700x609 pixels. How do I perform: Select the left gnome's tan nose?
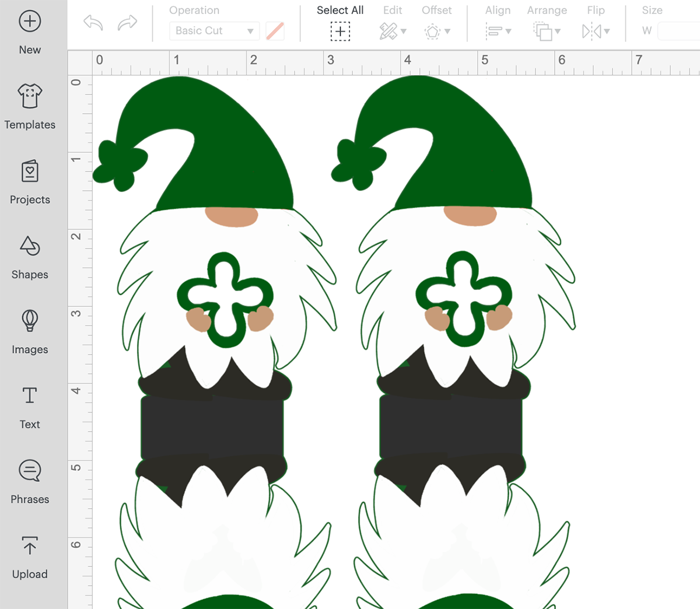click(232, 216)
